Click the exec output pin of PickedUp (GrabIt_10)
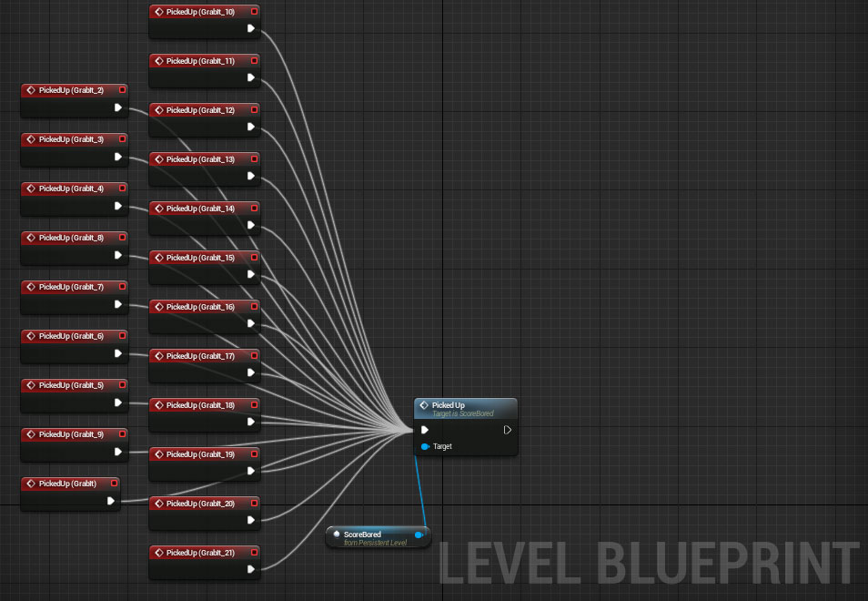868x601 pixels. coord(251,28)
